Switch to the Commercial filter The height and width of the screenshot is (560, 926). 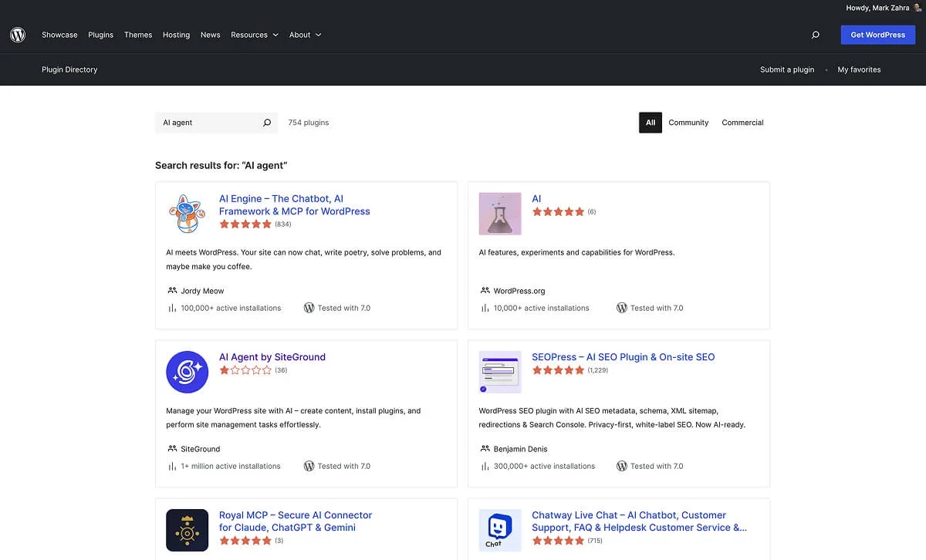742,123
